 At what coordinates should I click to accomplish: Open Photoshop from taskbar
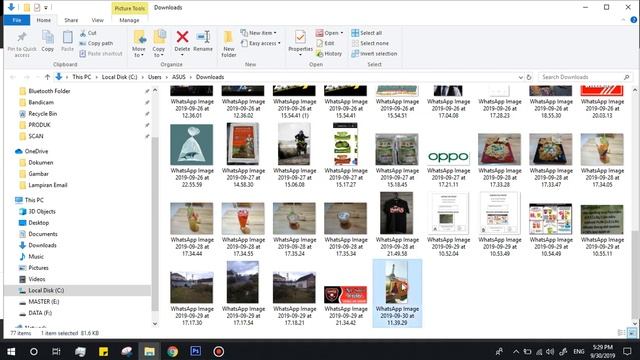coord(196,351)
